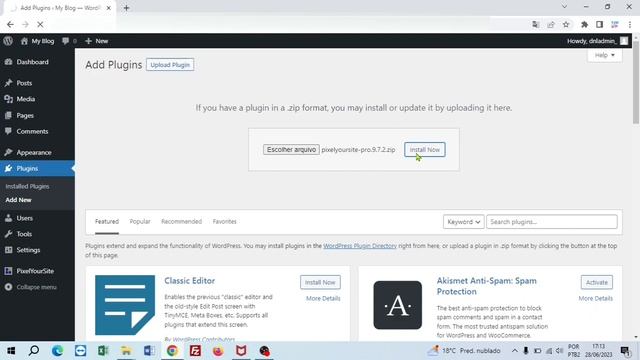Open Settings in the sidebar
This screenshot has height=360, width=640.
[x=28, y=250]
